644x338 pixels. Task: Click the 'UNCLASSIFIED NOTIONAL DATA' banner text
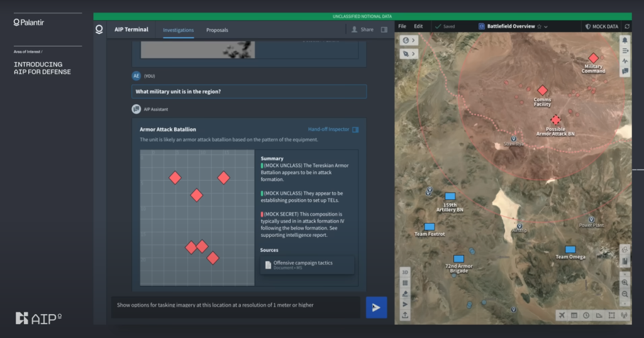[362, 16]
